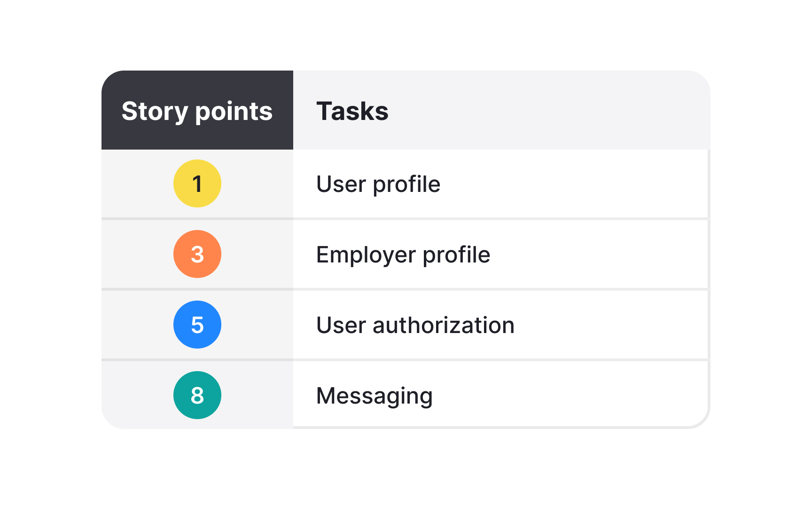
Task: Pick the 3-point story badge beside Employer profile
Action: click(x=197, y=254)
